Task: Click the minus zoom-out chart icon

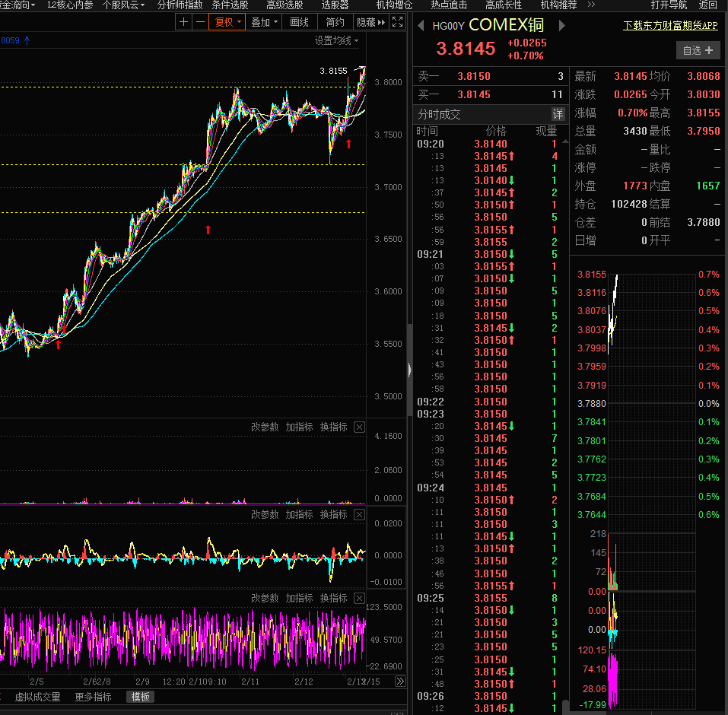Action: click(x=200, y=22)
